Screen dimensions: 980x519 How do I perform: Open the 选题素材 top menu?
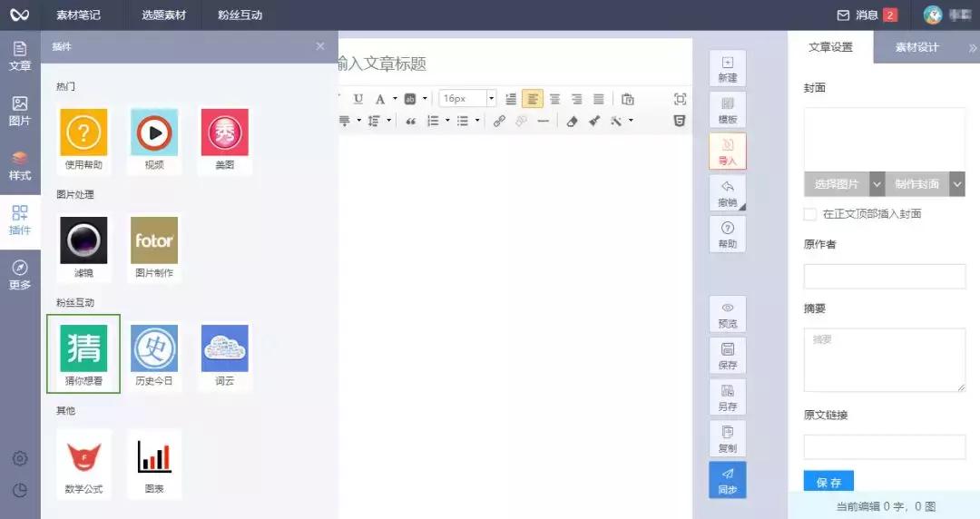(163, 15)
